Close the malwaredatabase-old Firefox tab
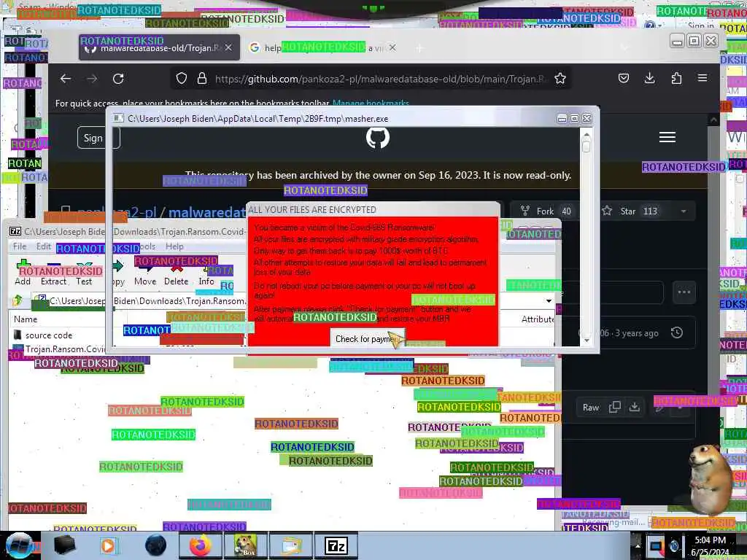The image size is (747, 560). pyautogui.click(x=228, y=47)
